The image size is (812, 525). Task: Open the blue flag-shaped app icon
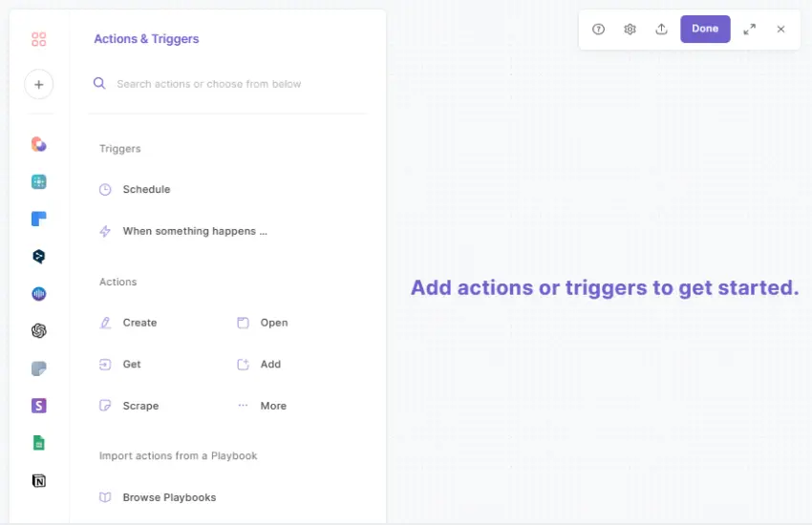[x=39, y=219]
